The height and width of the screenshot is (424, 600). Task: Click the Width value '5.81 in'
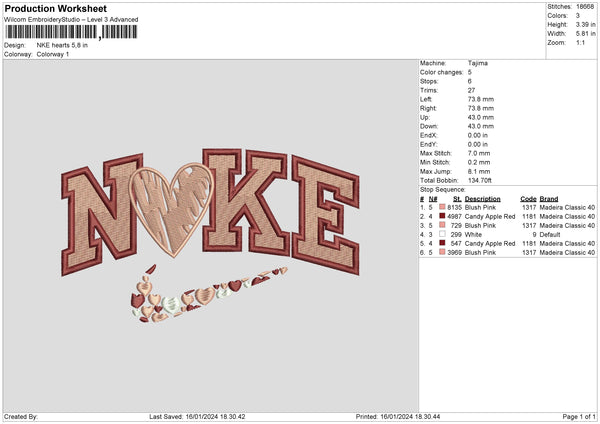(585, 34)
